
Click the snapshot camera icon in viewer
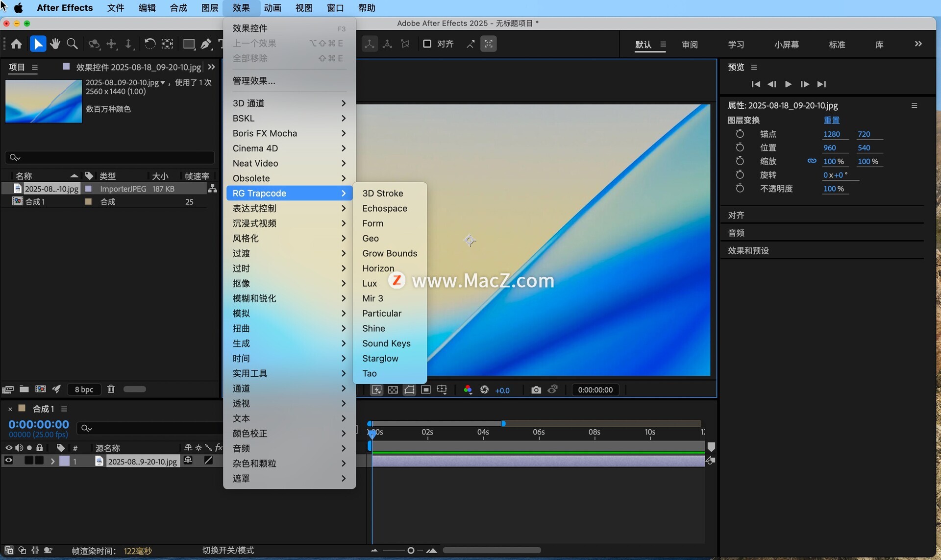point(536,390)
